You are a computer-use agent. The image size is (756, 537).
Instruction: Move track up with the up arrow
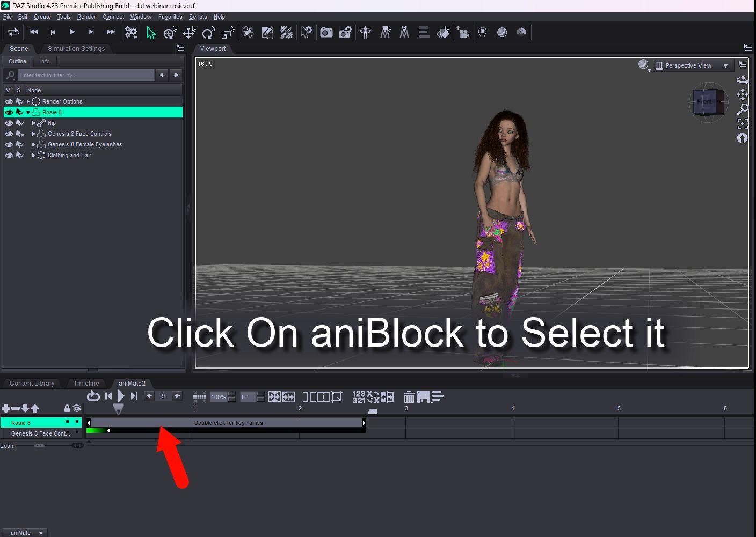(35, 409)
